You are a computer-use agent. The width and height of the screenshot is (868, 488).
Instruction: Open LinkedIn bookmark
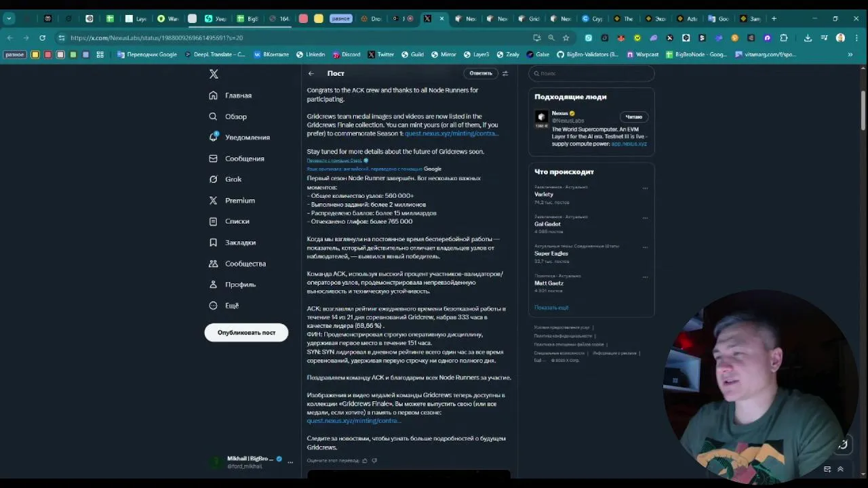pyautogui.click(x=311, y=54)
